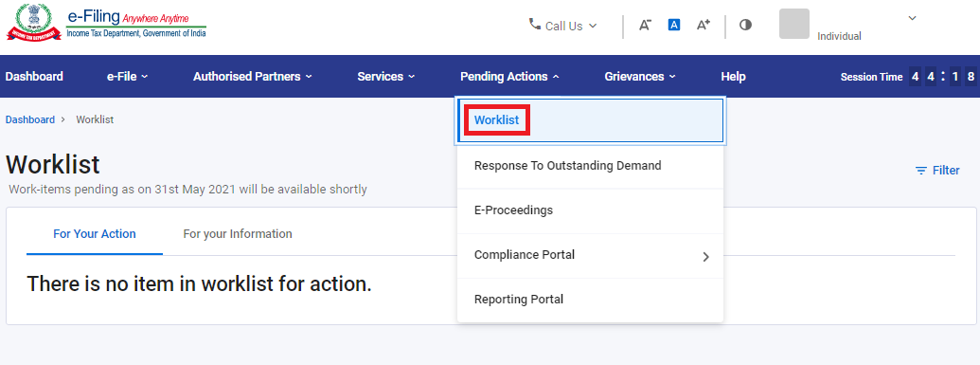Switch to For Your Action tab
Image resolution: width=980 pixels, height=365 pixels.
coord(95,234)
